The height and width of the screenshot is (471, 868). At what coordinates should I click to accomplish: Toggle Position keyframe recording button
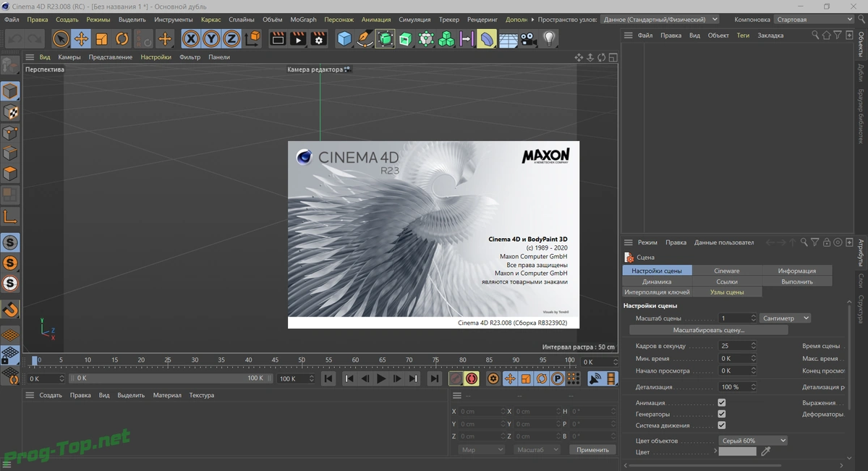tap(509, 378)
